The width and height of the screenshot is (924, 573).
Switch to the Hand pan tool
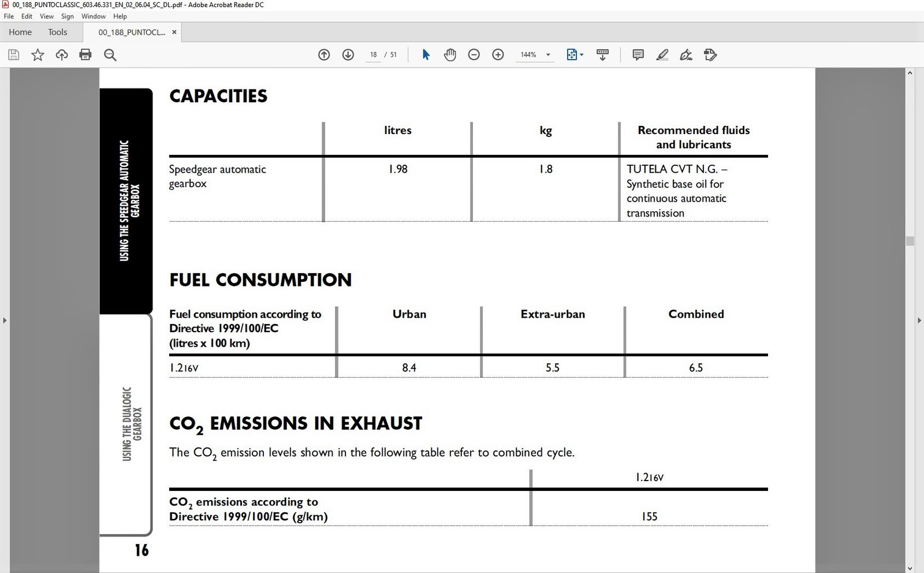(450, 55)
